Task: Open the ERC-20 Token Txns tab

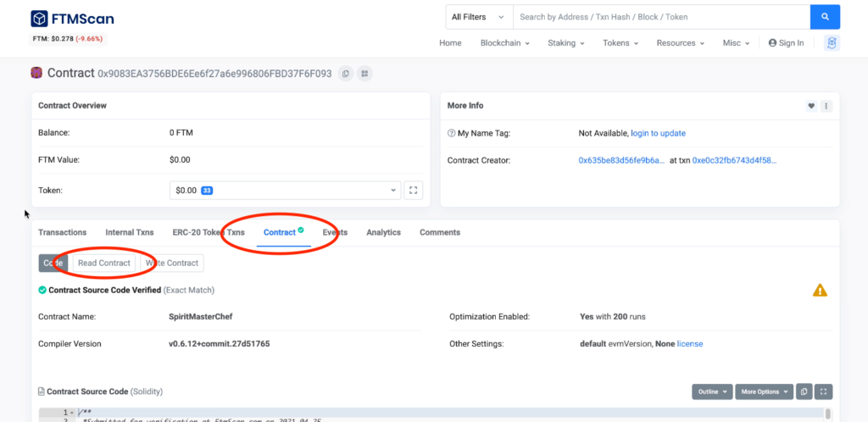Action: (x=209, y=232)
